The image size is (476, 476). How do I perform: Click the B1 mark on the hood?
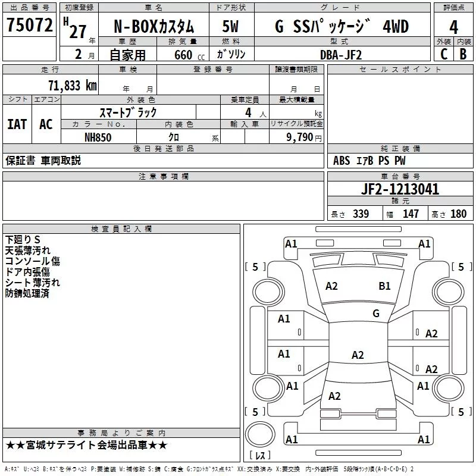tap(384, 286)
